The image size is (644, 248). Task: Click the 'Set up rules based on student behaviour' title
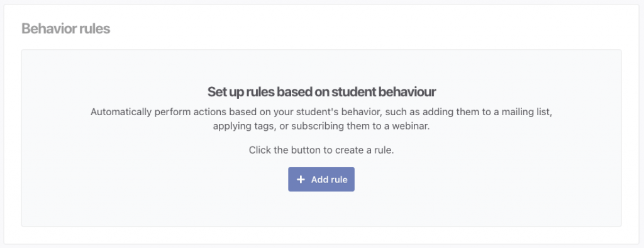point(321,92)
